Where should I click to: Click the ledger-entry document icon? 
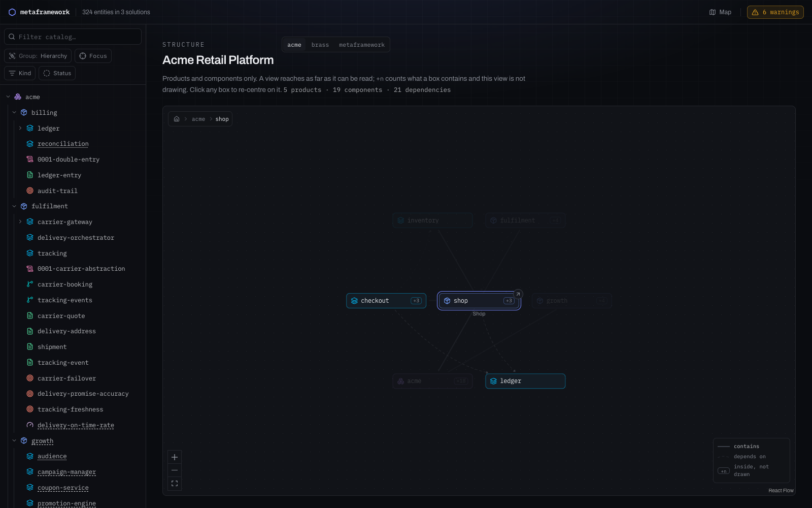(30, 175)
